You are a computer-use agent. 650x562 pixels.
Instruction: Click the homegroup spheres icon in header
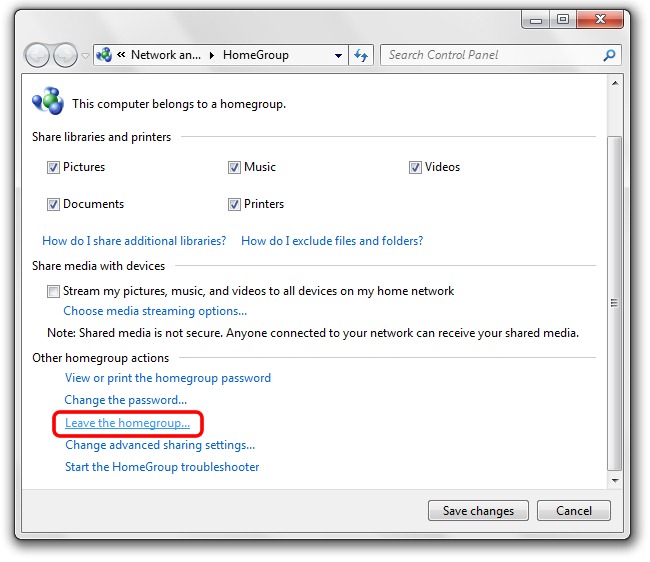48,101
